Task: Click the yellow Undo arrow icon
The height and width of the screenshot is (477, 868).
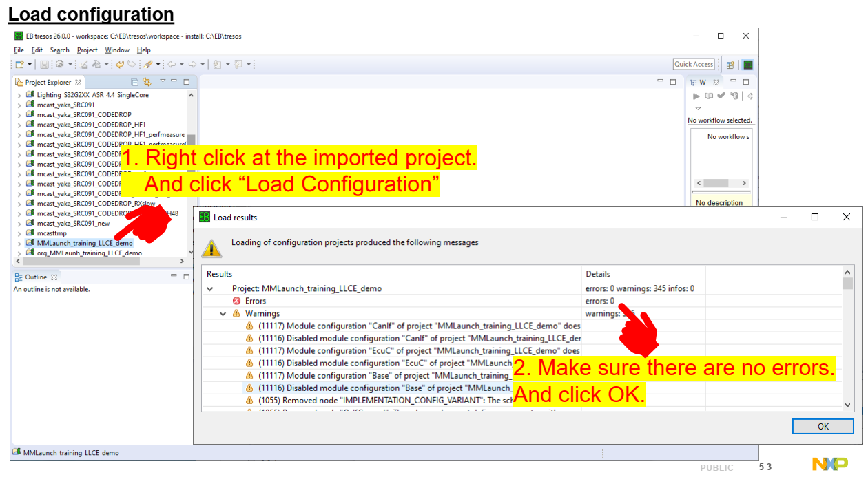Action: tap(120, 64)
